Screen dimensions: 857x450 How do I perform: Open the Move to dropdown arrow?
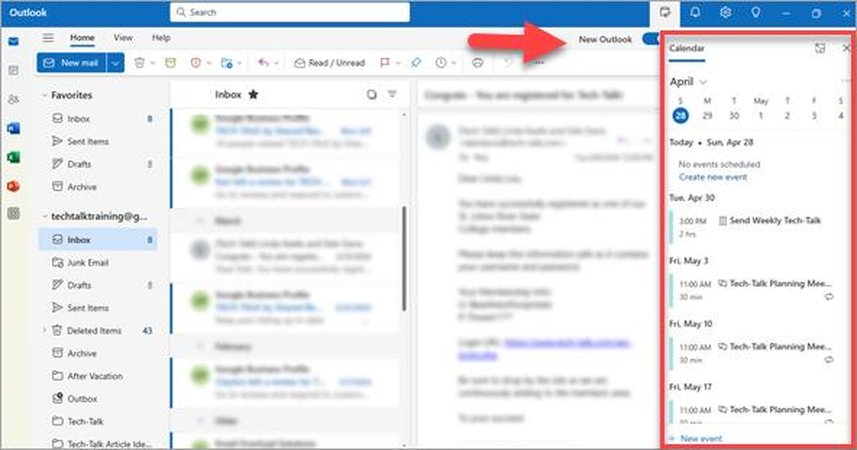pos(239,63)
